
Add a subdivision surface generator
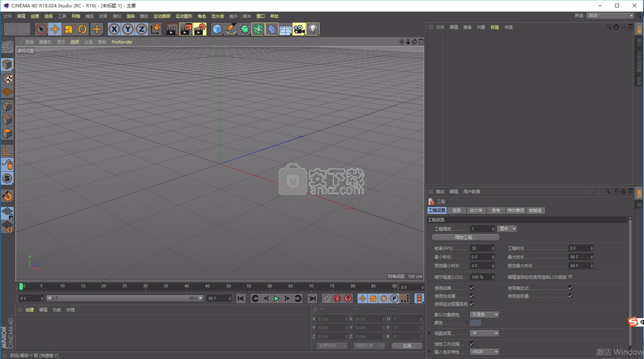[x=245, y=29]
